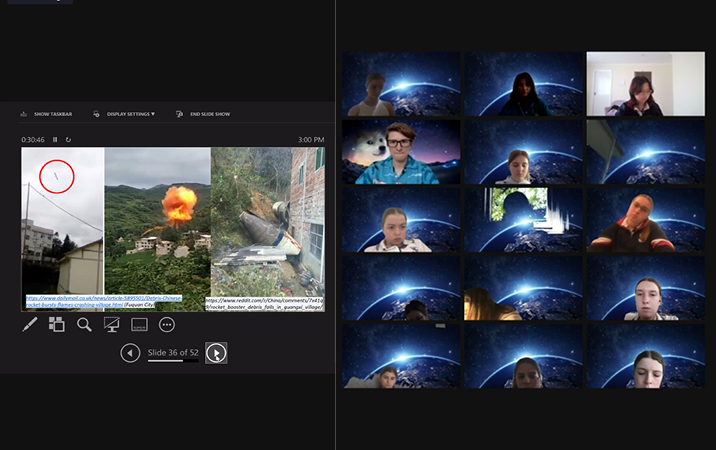Toggle black or unblack slide show
Image resolution: width=716 pixels, height=450 pixels.
coord(111,325)
